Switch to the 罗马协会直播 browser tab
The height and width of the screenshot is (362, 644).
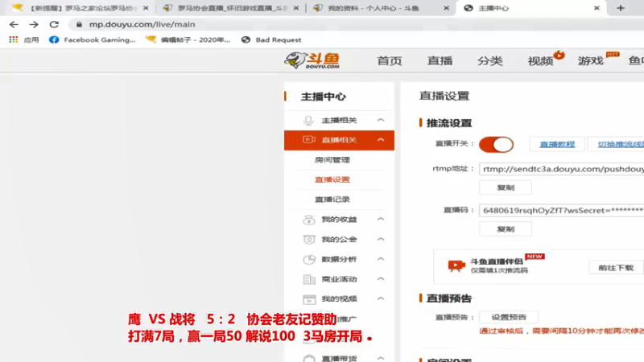[230, 8]
